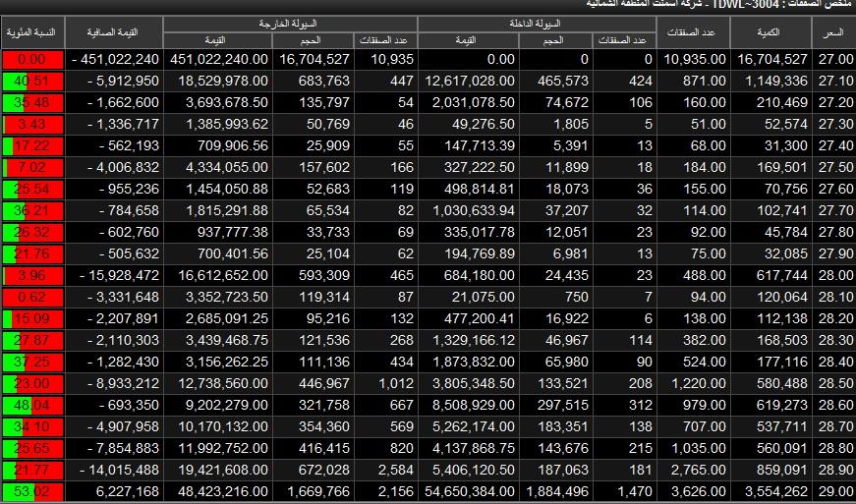Click outflow trades cell 2,584
Viewport: 856px width, 504px height.
click(385, 470)
